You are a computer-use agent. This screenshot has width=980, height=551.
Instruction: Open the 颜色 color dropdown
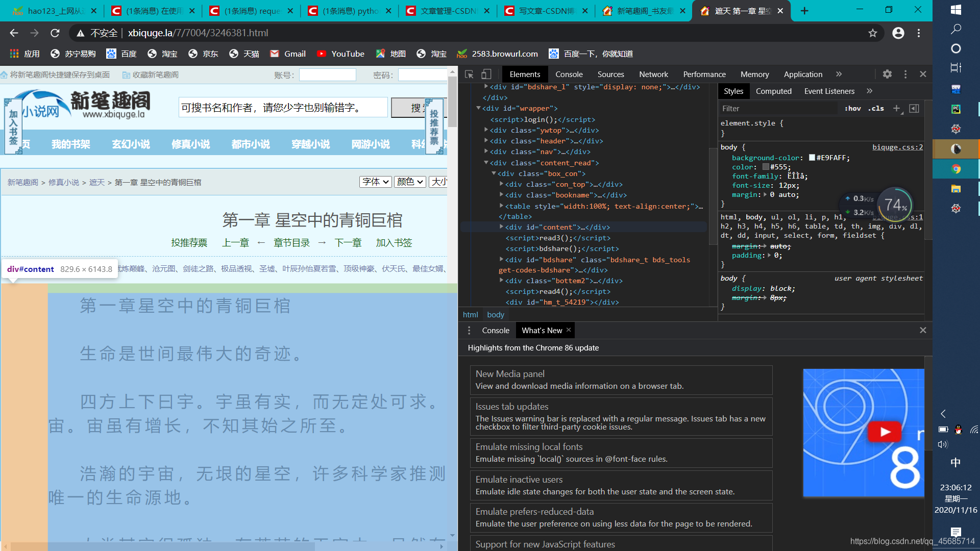click(410, 182)
